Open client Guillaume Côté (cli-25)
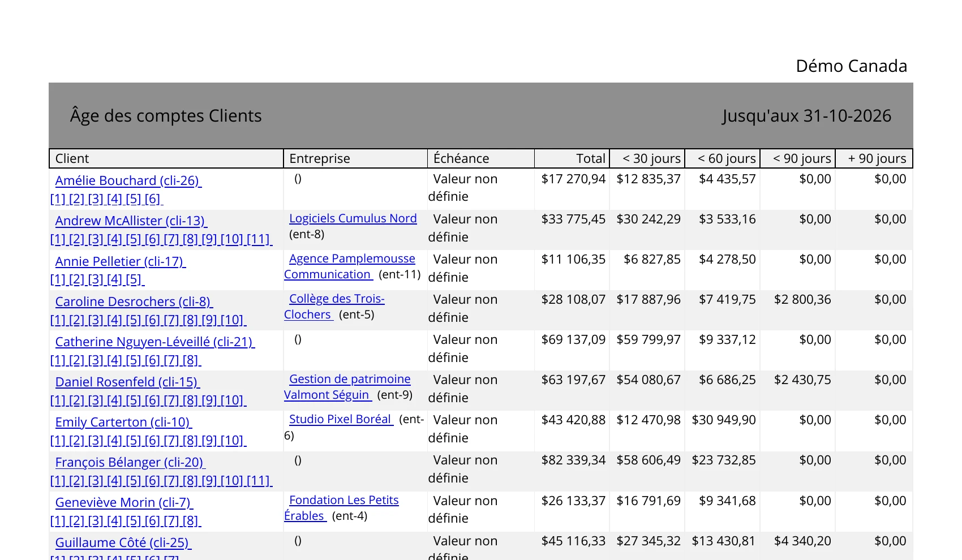Screen dimensions: 962x560 pos(123,542)
